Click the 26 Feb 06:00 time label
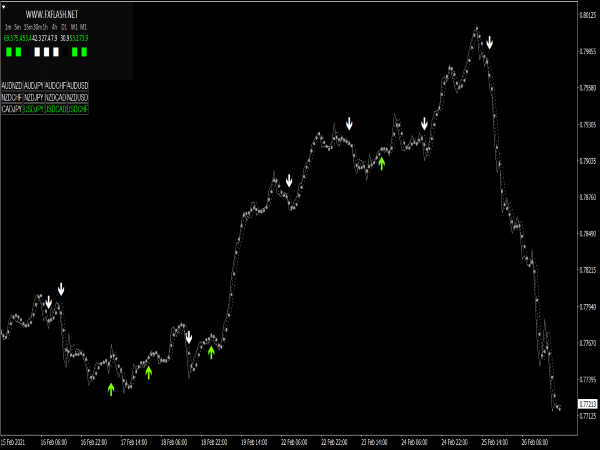This screenshot has width=600, height=450. tap(535, 442)
